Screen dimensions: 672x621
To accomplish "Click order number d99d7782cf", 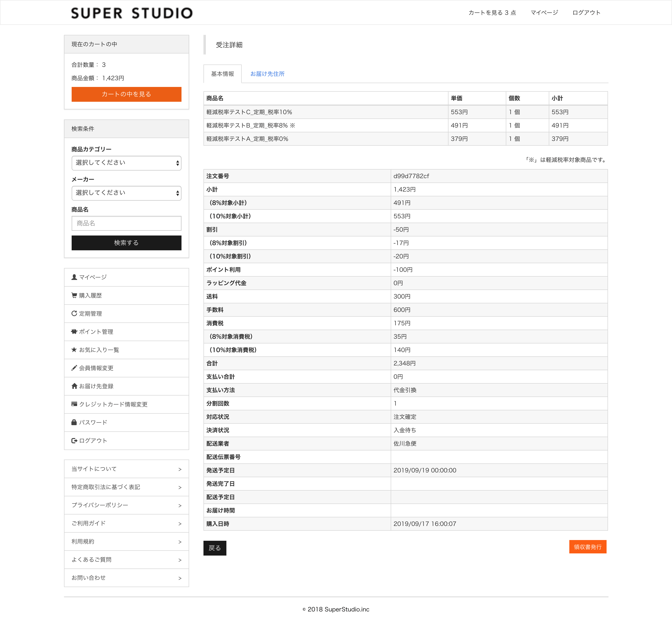I will (x=411, y=176).
